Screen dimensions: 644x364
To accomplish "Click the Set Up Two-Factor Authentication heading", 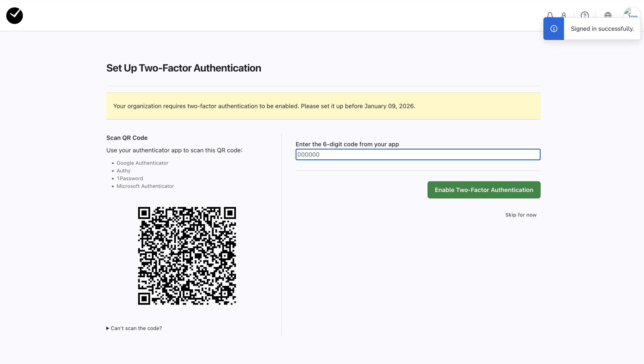I will coord(184,68).
